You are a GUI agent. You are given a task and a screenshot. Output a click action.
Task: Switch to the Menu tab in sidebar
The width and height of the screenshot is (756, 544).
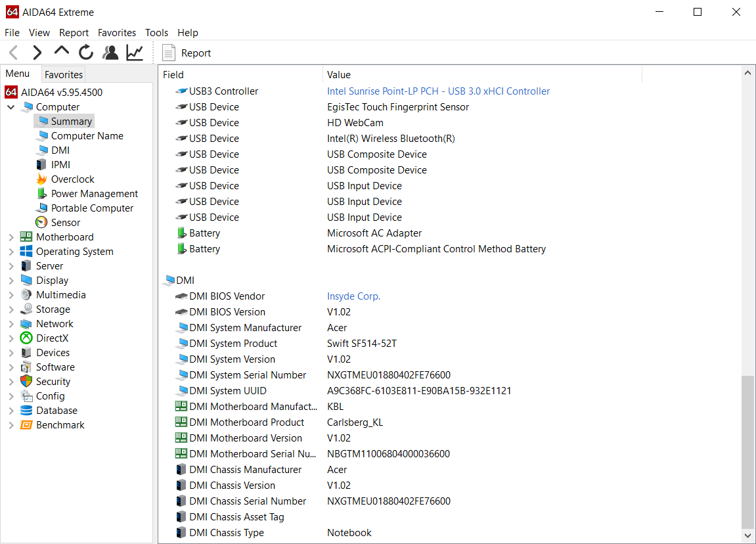18,74
